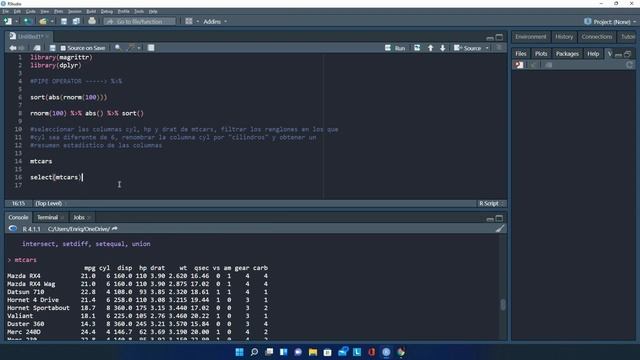Open the Plots tab
Screen dimensions: 640x360
point(541,53)
